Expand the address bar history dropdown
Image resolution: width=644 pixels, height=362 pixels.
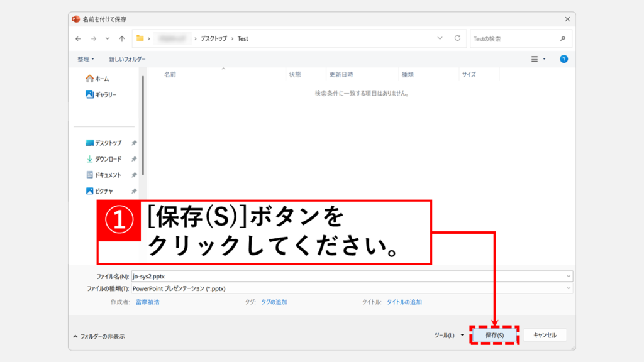tap(440, 38)
